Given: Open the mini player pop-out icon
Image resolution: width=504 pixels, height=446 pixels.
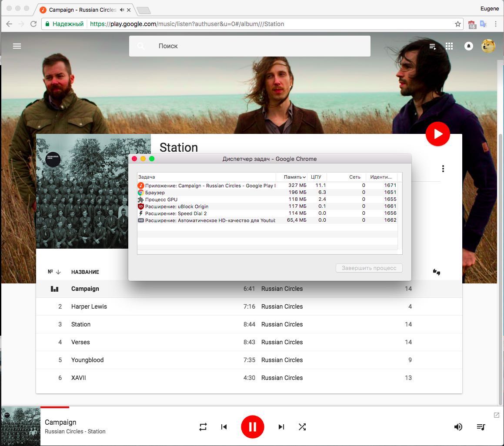Looking at the screenshot, I should coord(496,415).
